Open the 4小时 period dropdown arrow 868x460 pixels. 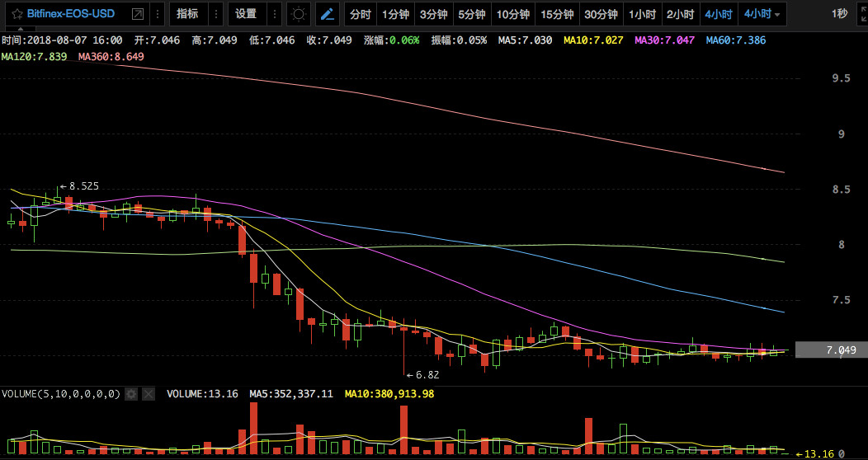(777, 14)
